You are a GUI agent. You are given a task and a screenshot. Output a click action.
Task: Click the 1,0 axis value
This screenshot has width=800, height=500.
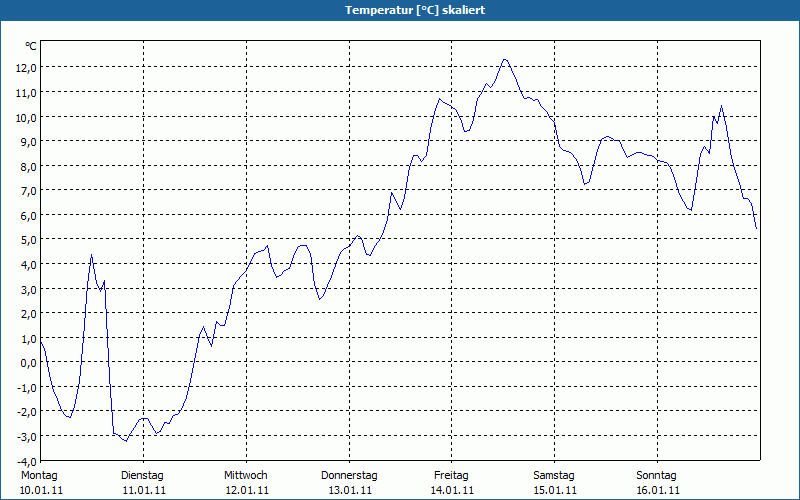pyautogui.click(x=29, y=338)
